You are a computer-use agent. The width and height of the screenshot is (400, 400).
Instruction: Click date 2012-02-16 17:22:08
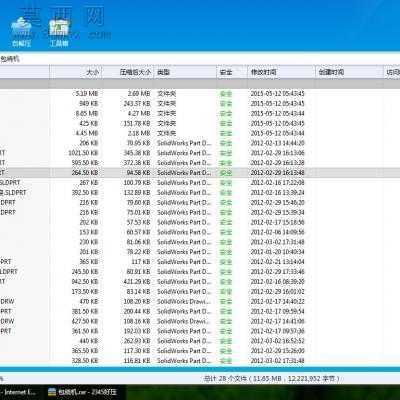pos(277,183)
